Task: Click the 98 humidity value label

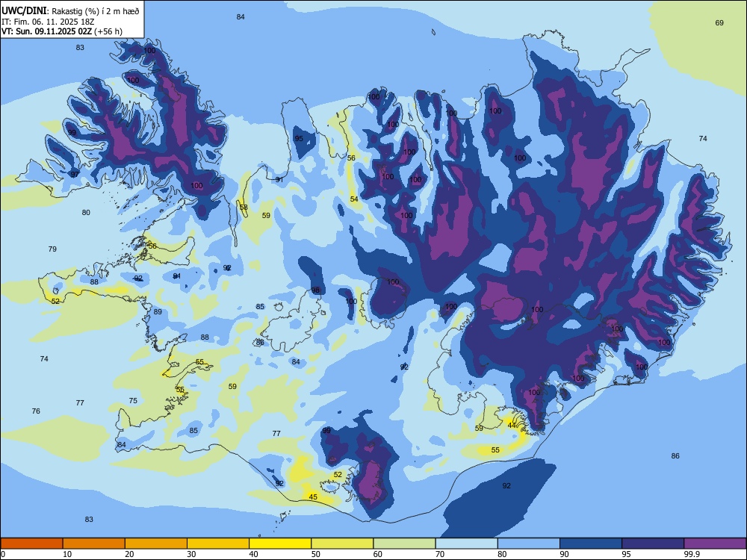Action: (315, 290)
